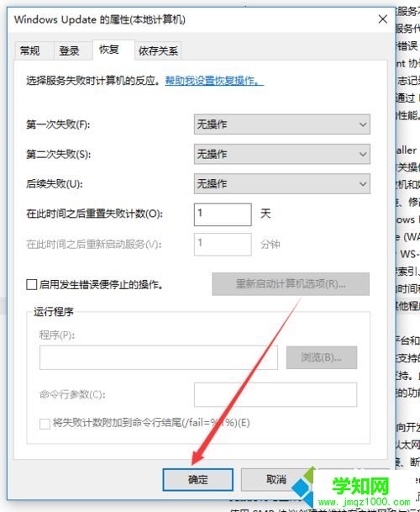420x512 pixels.
Task: Click the 程序 path input field
Action: [x=159, y=357]
